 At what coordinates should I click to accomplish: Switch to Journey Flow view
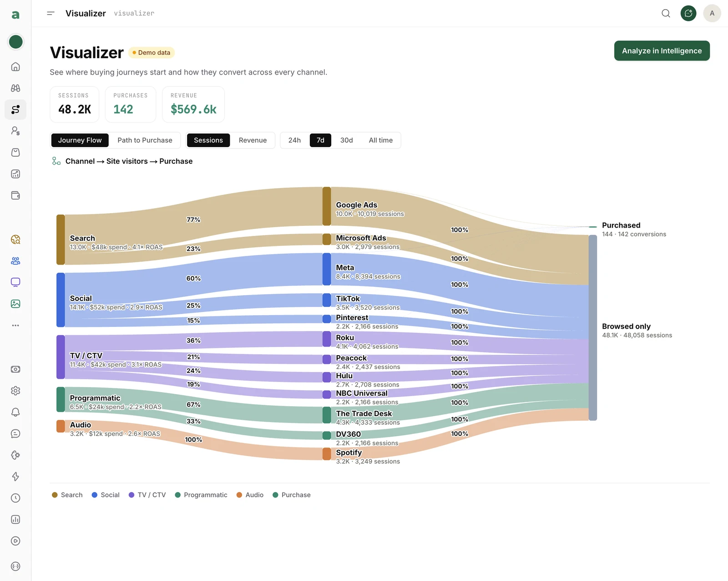[80, 140]
